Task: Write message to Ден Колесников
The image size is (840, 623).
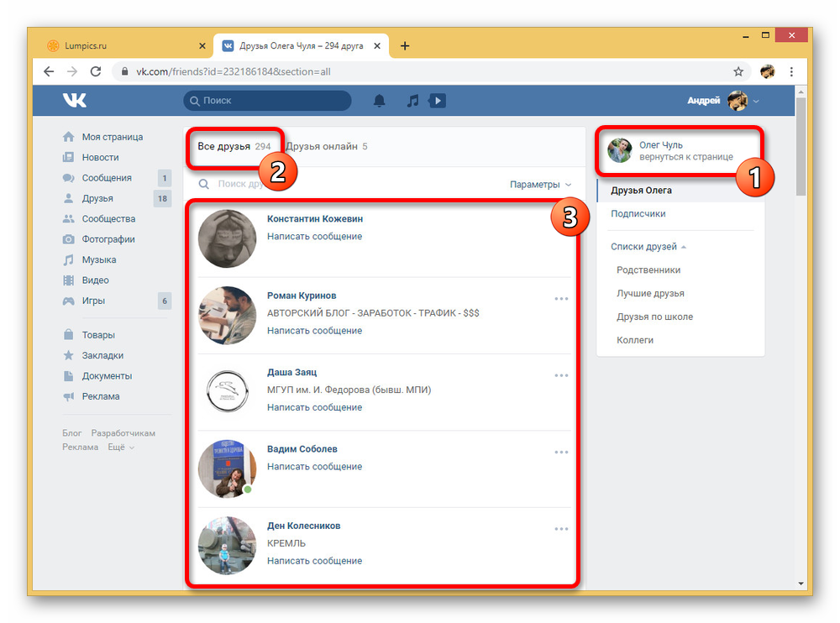Action: (314, 561)
